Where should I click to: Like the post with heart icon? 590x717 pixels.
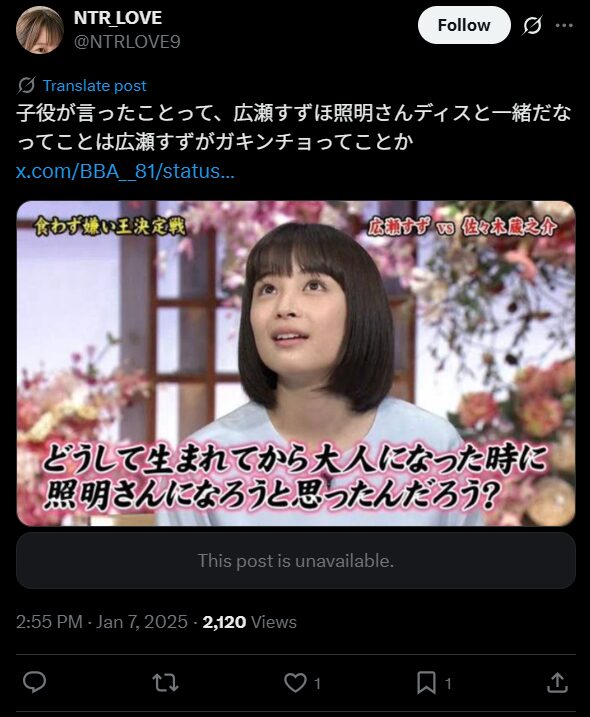point(295,683)
